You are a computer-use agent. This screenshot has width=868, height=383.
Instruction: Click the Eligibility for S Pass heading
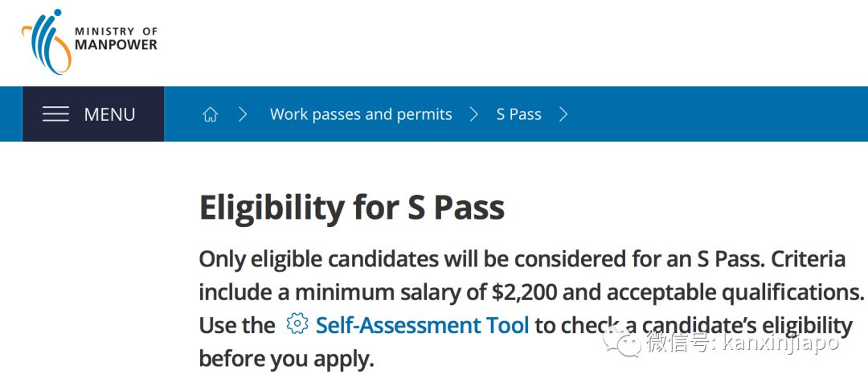(x=351, y=208)
